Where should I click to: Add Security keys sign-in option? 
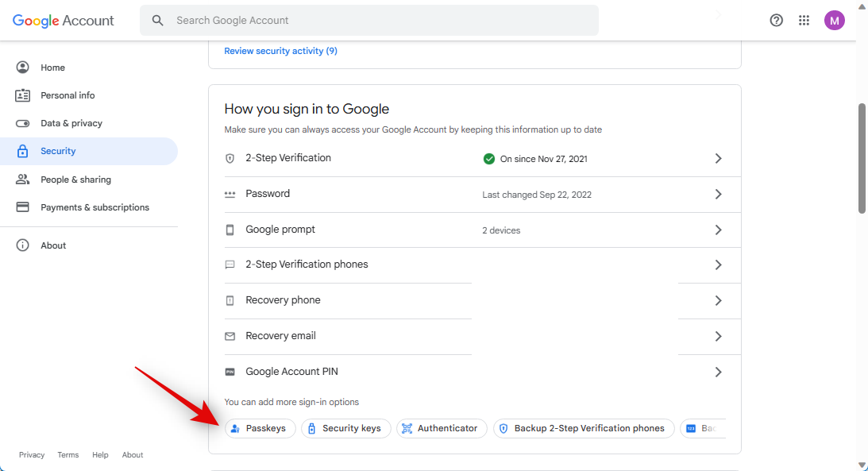(x=346, y=428)
